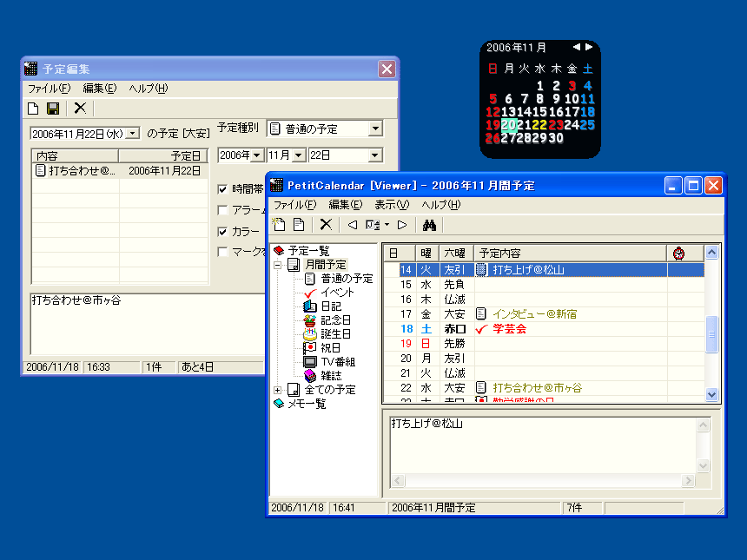Select TV番組 category in the tree
This screenshot has width=747, height=560.
[x=338, y=362]
